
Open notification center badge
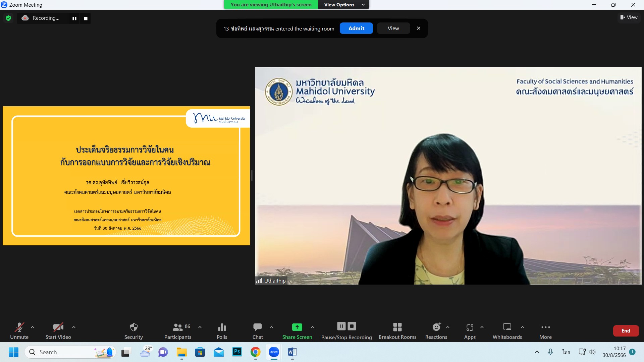point(632,352)
